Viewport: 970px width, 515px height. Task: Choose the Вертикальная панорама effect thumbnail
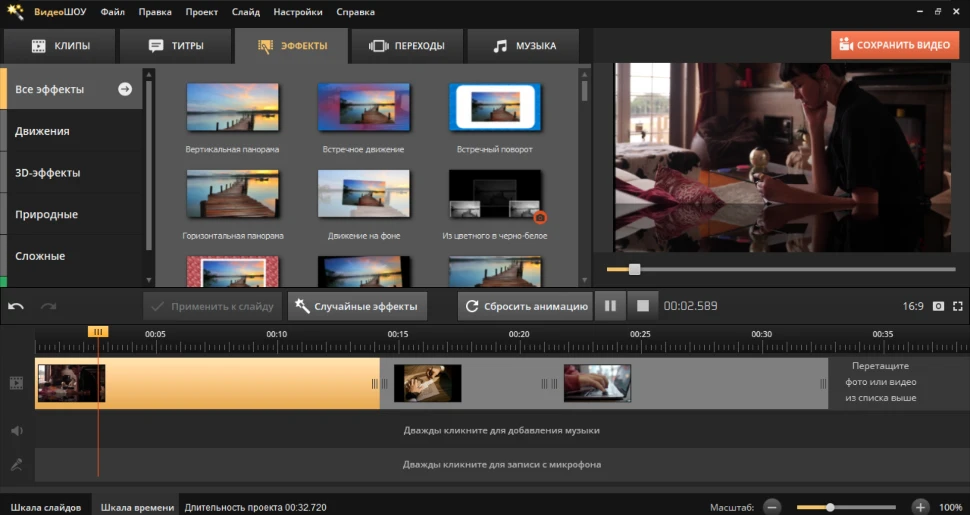[x=233, y=107]
